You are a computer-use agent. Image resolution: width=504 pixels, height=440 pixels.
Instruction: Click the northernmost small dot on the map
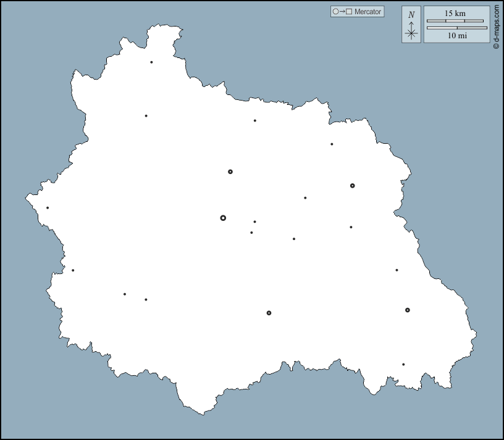[x=151, y=62]
